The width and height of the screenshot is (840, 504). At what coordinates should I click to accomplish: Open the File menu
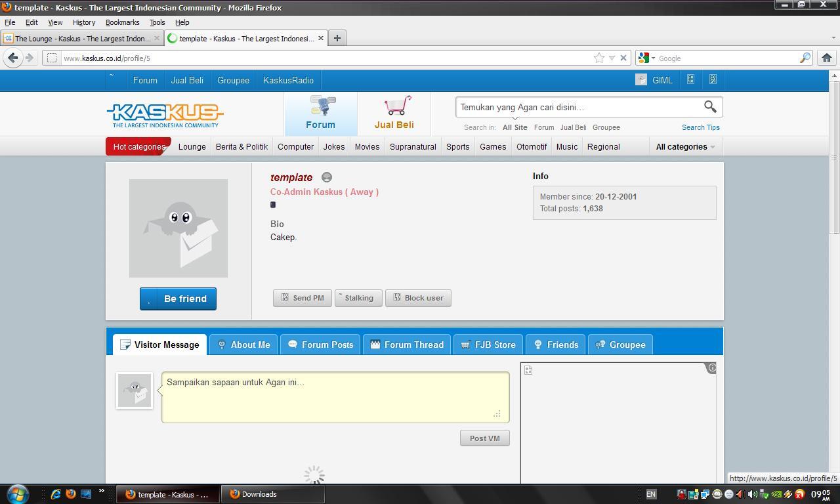[x=10, y=22]
